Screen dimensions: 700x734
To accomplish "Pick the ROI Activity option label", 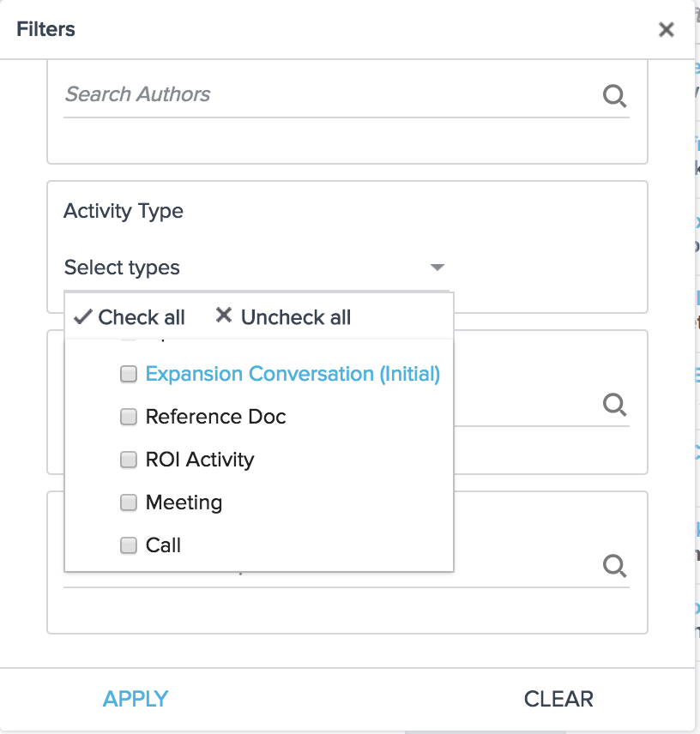I will tap(200, 460).
